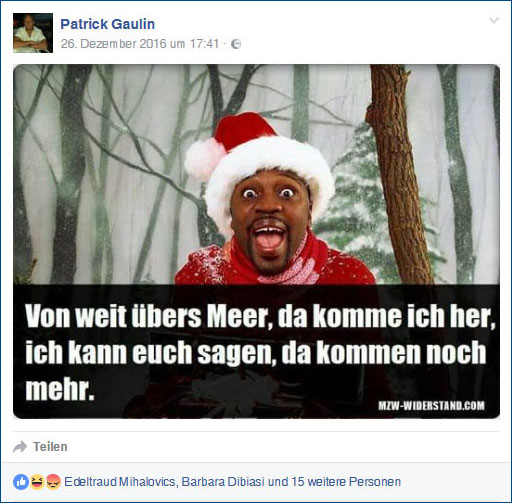The height and width of the screenshot is (503, 512).
Task: Click the time 17:41 in the post header
Action: pyautogui.click(x=204, y=44)
